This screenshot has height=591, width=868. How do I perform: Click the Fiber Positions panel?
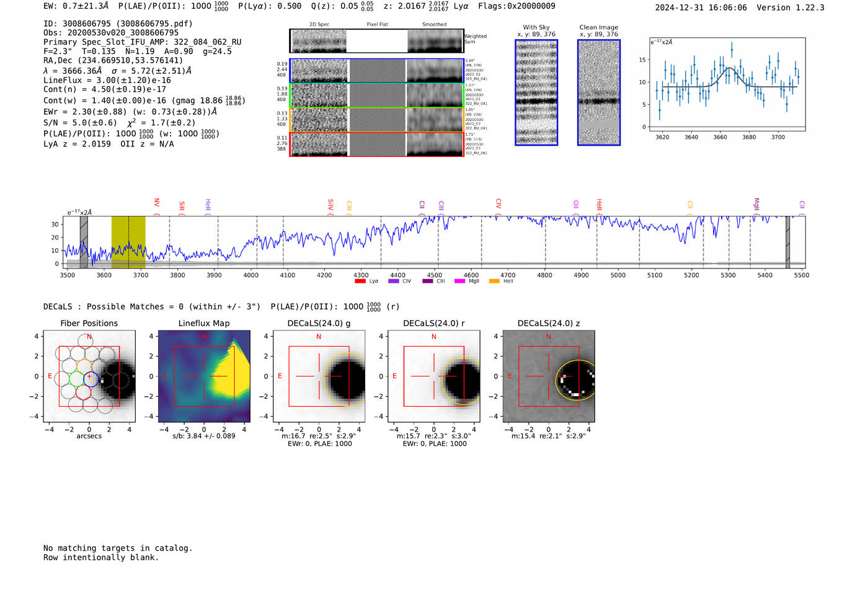[x=89, y=376]
